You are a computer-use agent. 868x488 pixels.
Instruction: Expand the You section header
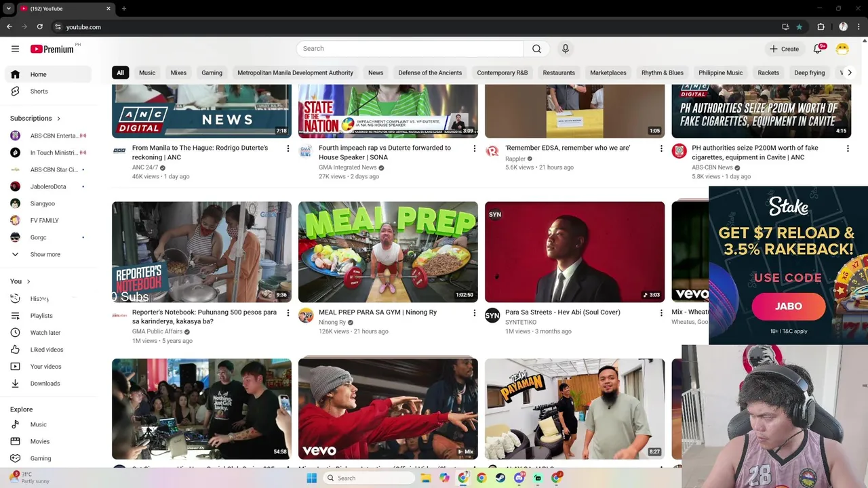[20, 281]
